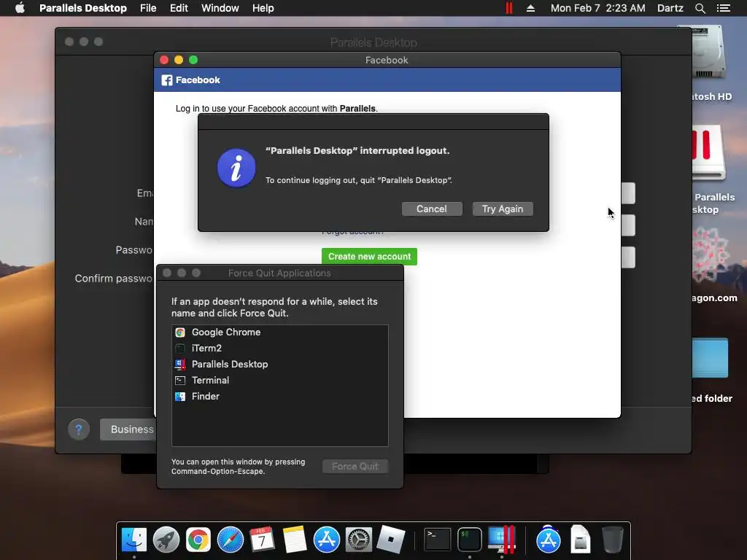Open Finder from the Dock
Image resolution: width=747 pixels, height=560 pixels.
click(x=134, y=540)
